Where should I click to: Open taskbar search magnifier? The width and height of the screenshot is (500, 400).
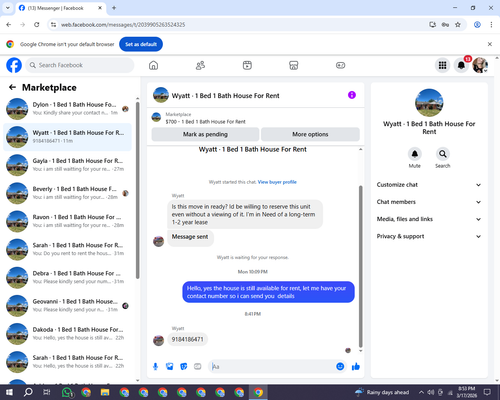pos(28,392)
